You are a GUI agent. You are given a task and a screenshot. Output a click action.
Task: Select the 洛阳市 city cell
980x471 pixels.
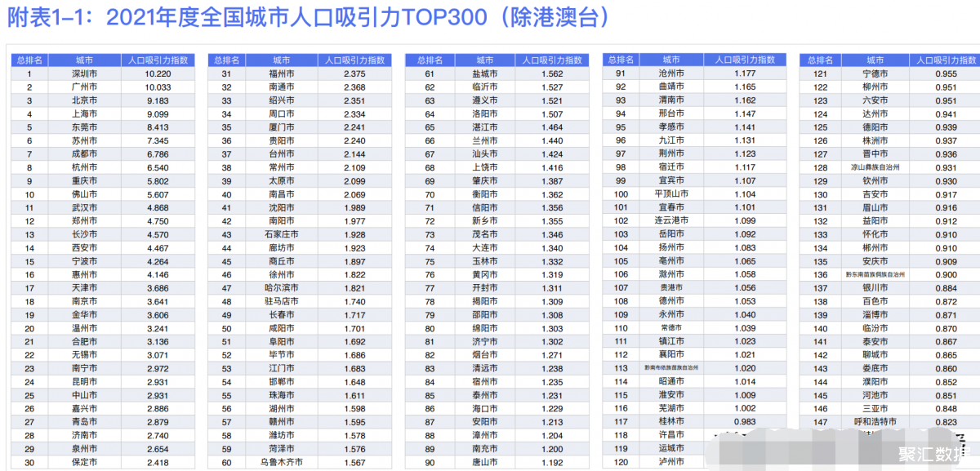485,113
